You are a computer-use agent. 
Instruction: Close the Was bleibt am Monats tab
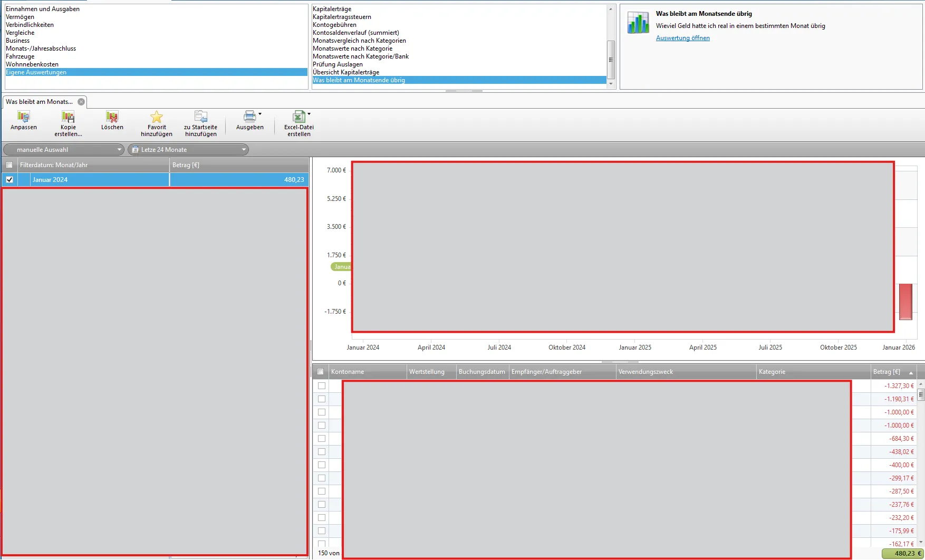[81, 102]
